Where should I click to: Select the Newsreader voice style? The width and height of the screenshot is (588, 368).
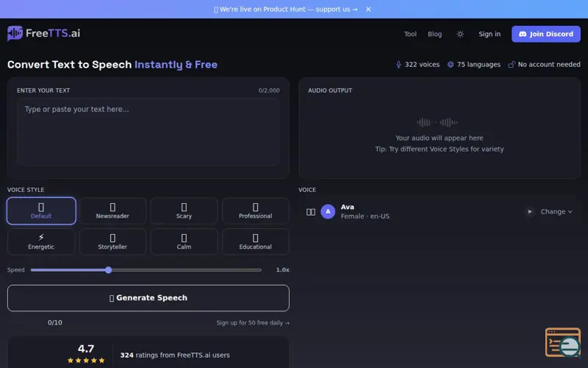[x=112, y=210]
